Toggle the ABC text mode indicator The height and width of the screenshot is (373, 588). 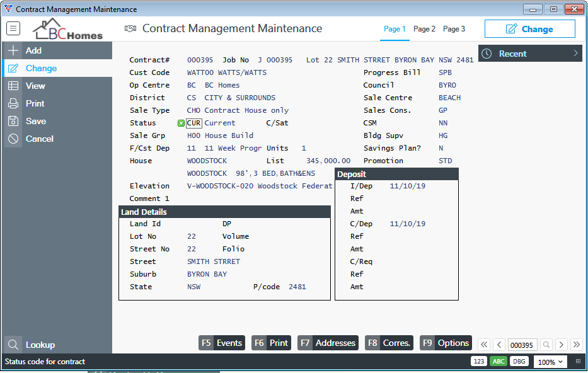coord(499,362)
